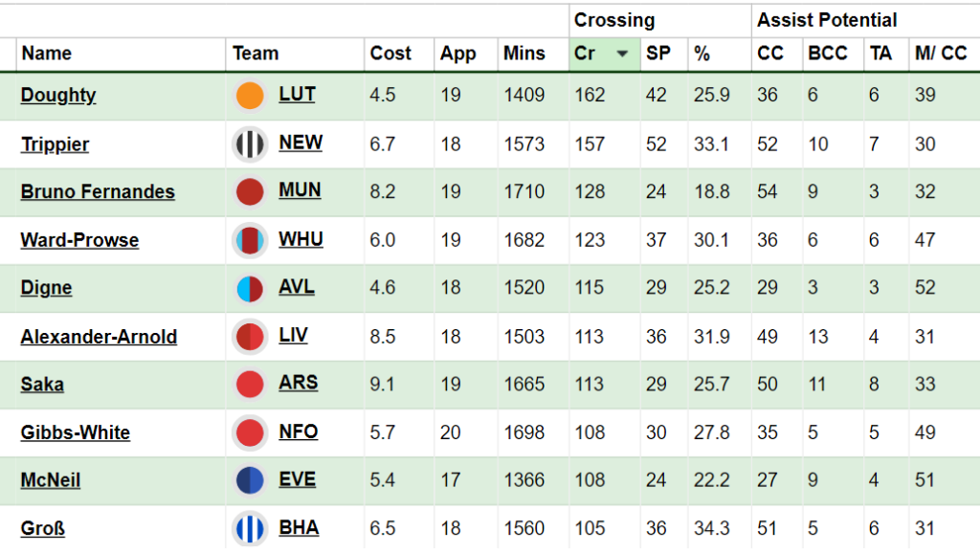Screen dimensions: 980x553
Task: Open the Cr column sort dropdown arrow
Action: [x=622, y=55]
